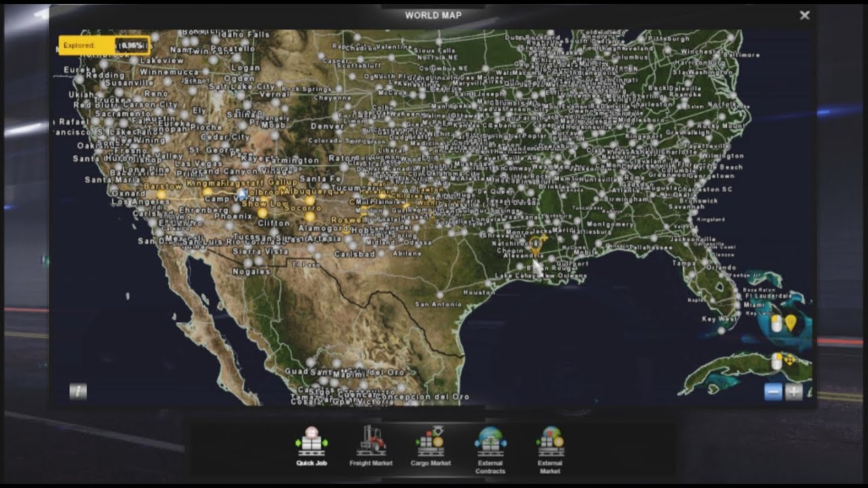Select yellow city marker at Show Low
The width and height of the screenshot is (868, 488).
coord(262,213)
